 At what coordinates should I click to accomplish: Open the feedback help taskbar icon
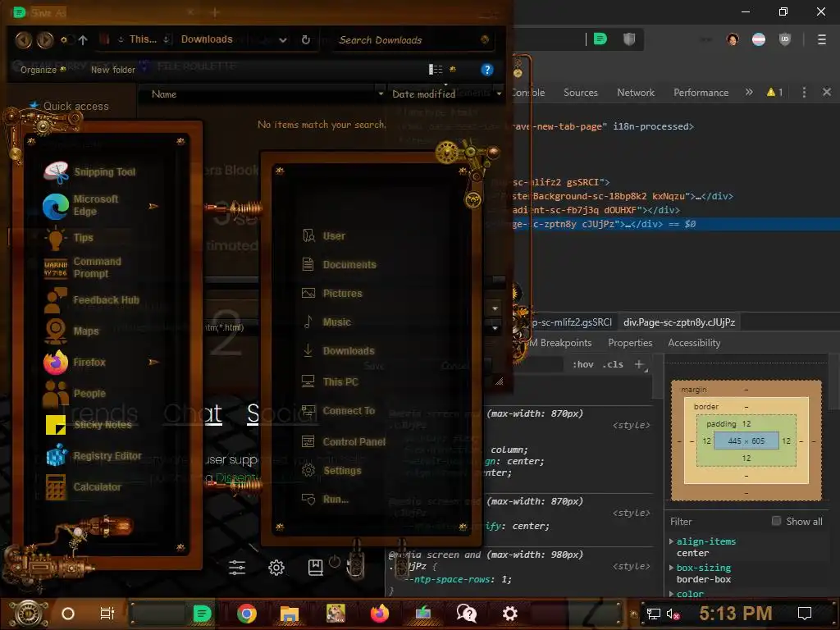[x=466, y=614]
